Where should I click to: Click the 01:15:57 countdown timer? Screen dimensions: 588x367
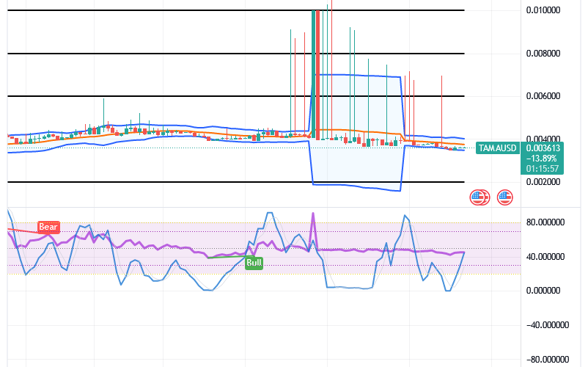pyautogui.click(x=543, y=169)
